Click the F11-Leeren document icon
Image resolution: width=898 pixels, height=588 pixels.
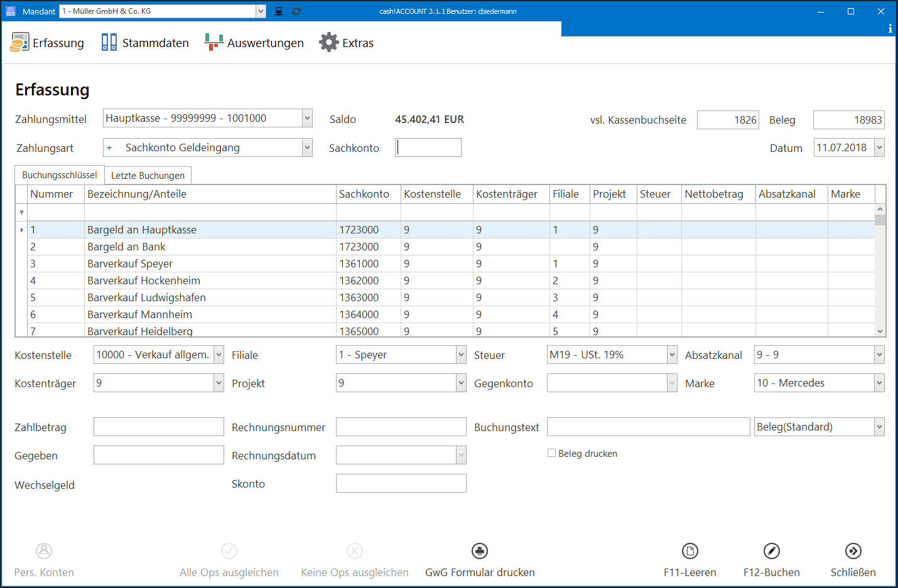pyautogui.click(x=690, y=551)
